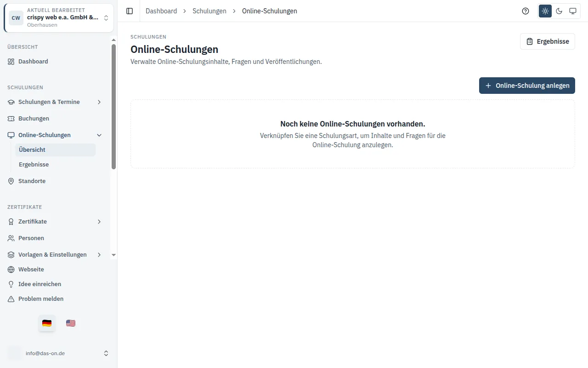Click Online-Schulung anlegen button

coord(527,86)
